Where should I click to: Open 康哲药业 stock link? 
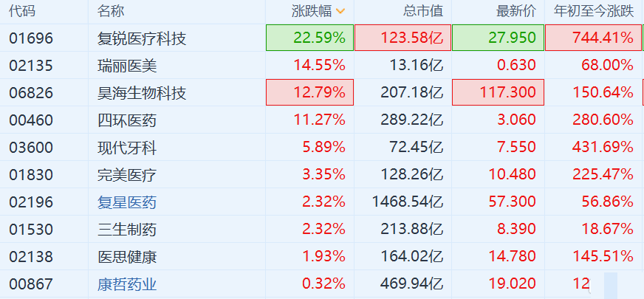[x=127, y=283]
